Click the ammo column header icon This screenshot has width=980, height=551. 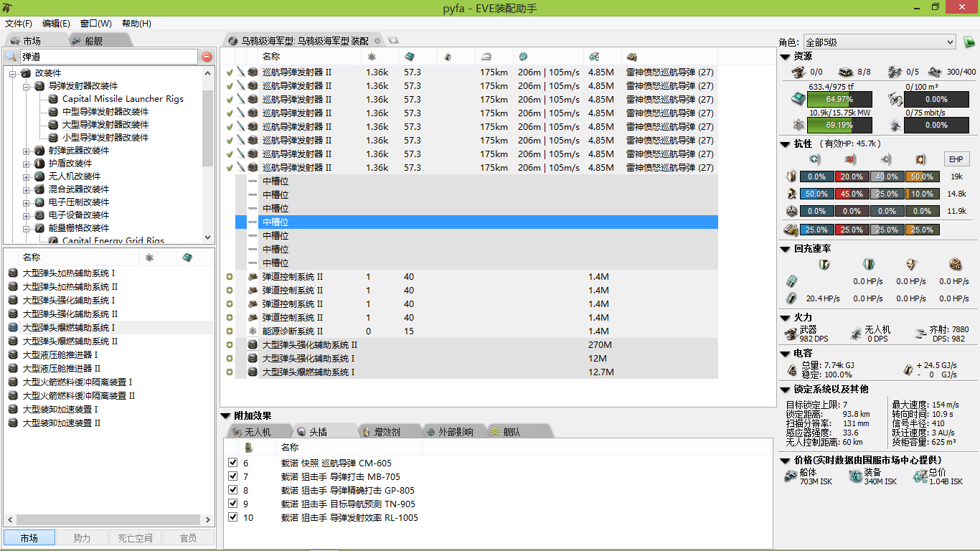click(632, 57)
